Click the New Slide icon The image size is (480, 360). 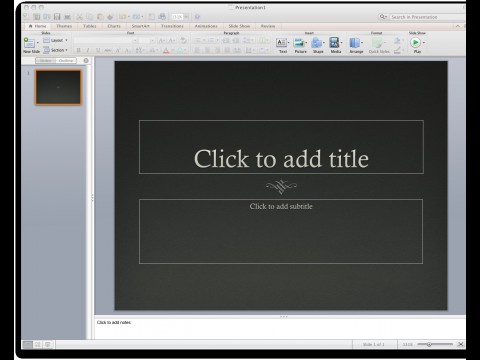pyautogui.click(x=29, y=43)
